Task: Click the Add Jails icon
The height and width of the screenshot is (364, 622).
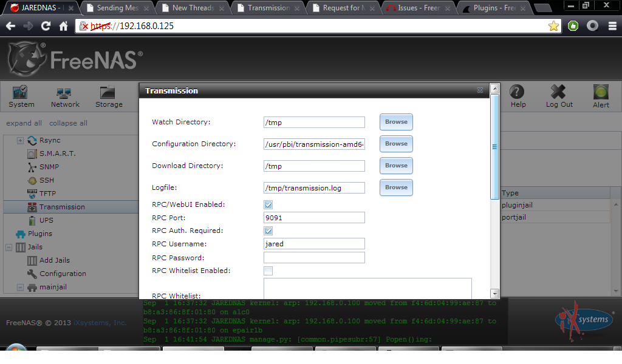Action: (x=32, y=261)
